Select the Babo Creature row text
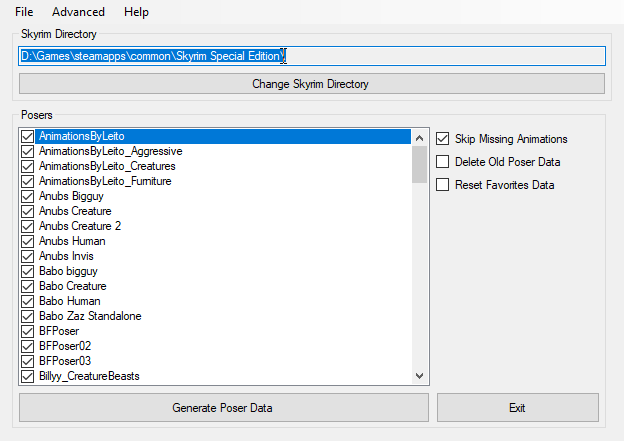Screen dimensions: 624x441 [73, 286]
